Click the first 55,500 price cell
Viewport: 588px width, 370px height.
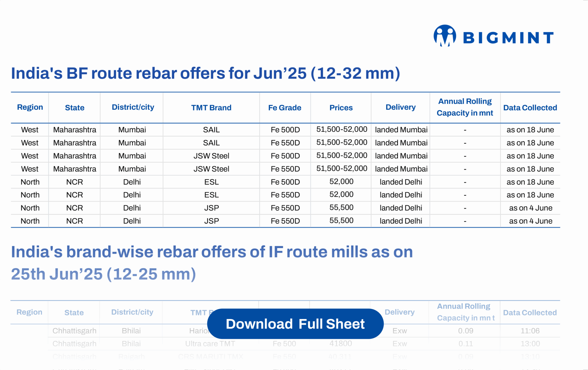[341, 208]
